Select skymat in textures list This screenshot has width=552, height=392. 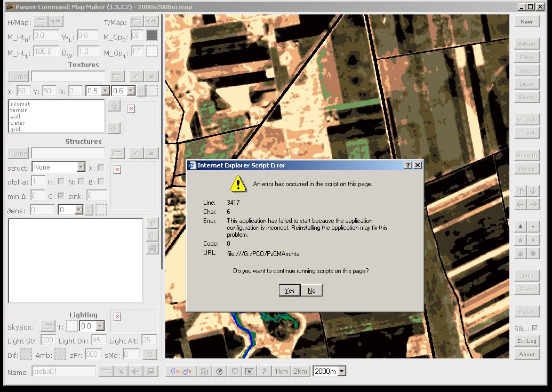[x=20, y=104]
